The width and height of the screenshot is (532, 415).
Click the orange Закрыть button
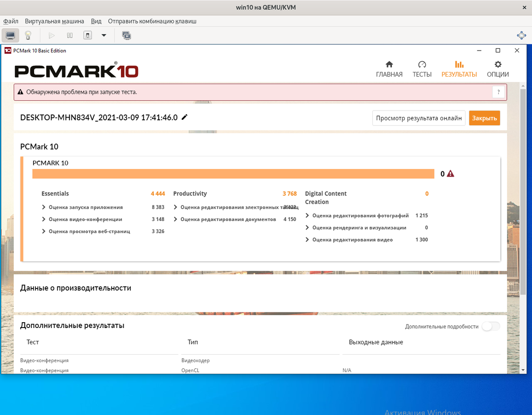[485, 118]
